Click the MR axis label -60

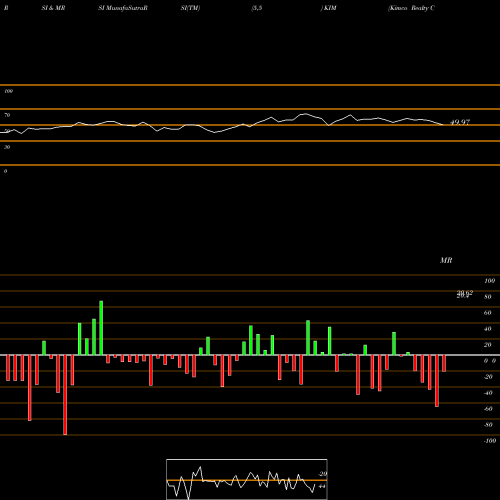pos(488,409)
